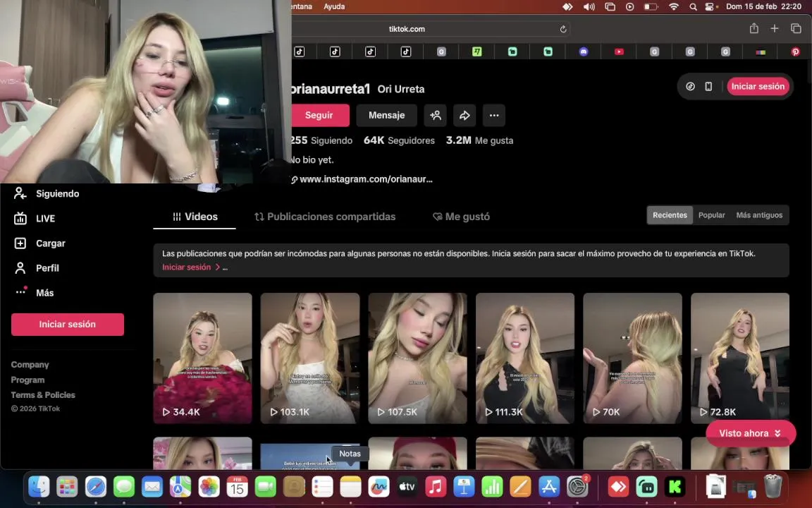812x508 pixels.
Task: Click Iniciar sesión in top right
Action: [x=758, y=87]
